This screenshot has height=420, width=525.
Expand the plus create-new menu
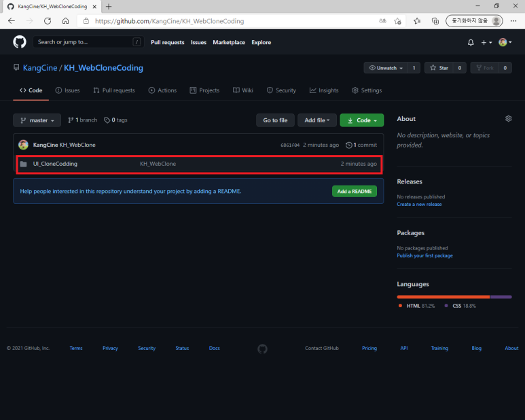click(486, 43)
